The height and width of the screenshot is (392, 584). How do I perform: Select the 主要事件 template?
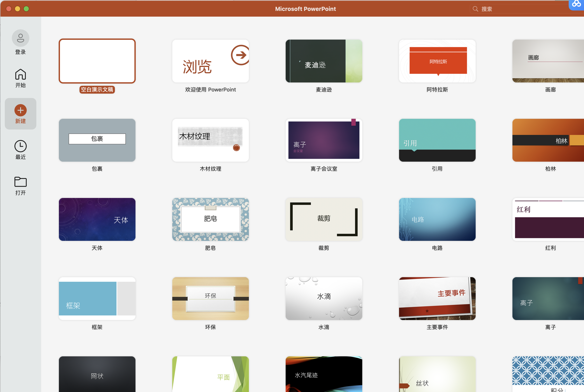(x=437, y=298)
